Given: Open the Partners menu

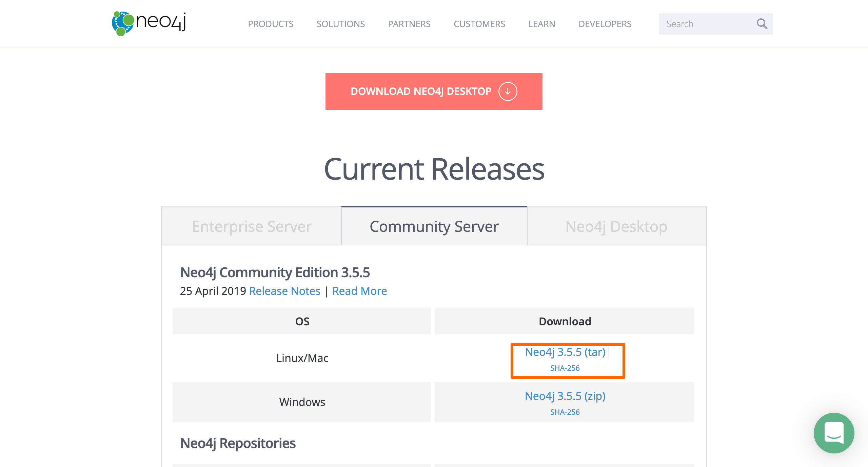Looking at the screenshot, I should [409, 24].
